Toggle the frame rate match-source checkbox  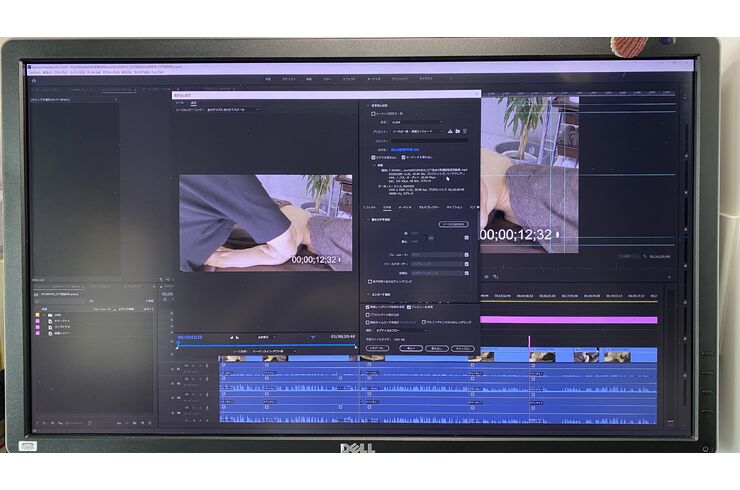467,255
